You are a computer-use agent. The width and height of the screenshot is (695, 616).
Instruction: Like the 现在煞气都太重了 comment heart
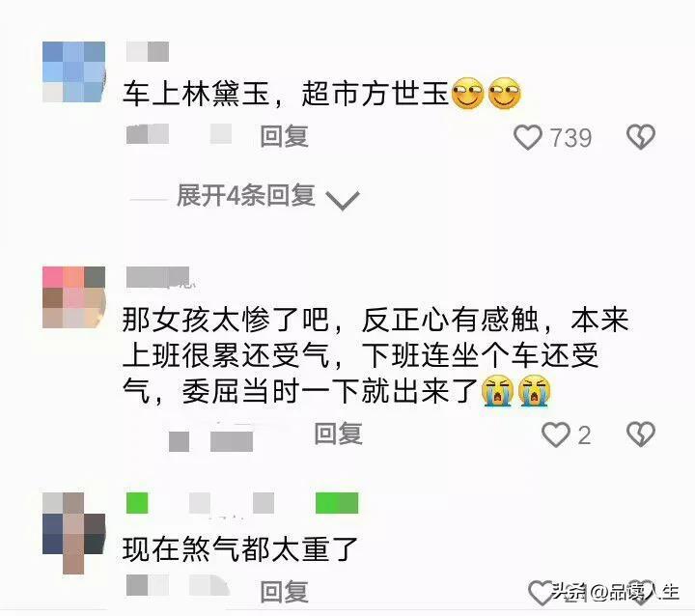pos(542,592)
